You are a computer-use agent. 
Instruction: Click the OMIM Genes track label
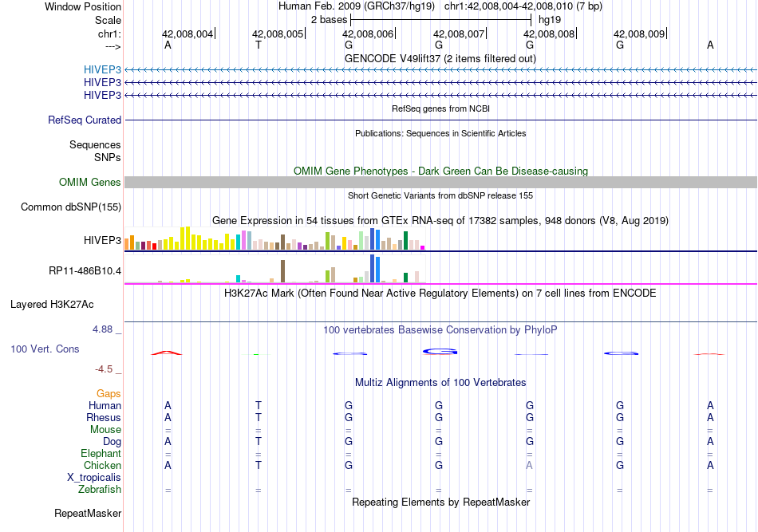click(89, 182)
